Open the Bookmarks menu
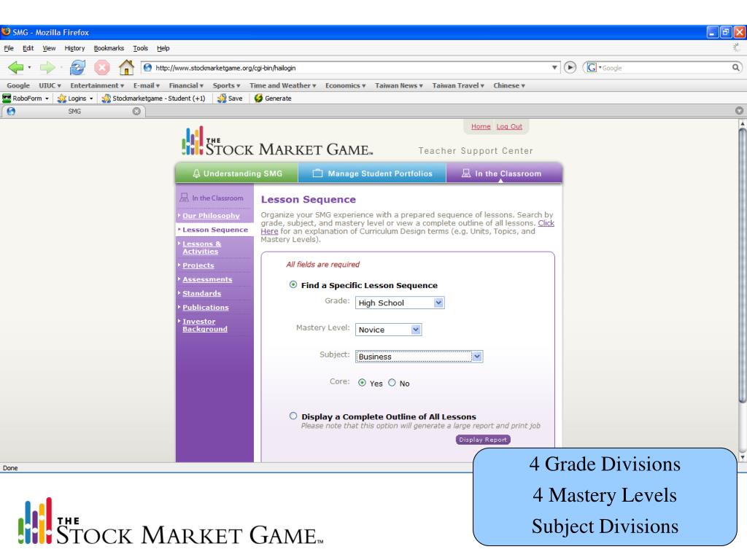This screenshot has width=747, height=560. [109, 48]
